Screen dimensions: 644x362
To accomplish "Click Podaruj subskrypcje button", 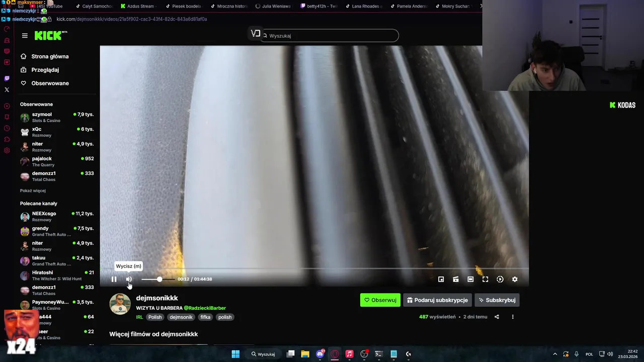I will tap(437, 300).
